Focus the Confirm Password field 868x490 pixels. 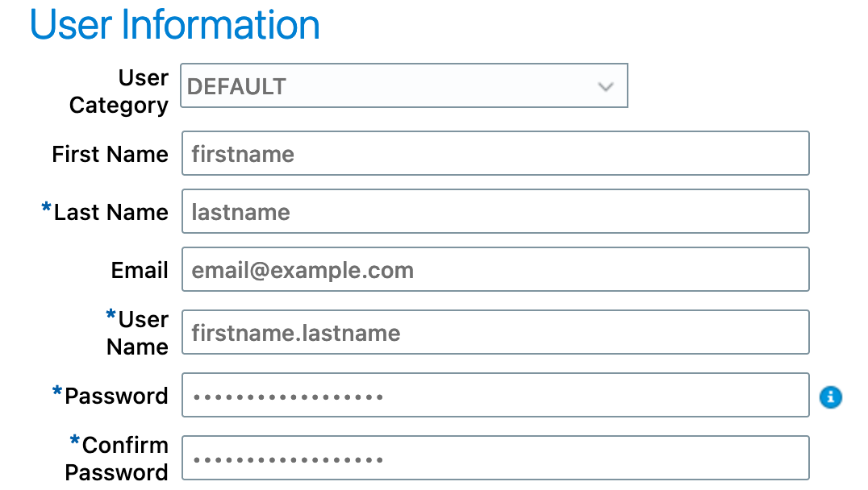point(495,458)
